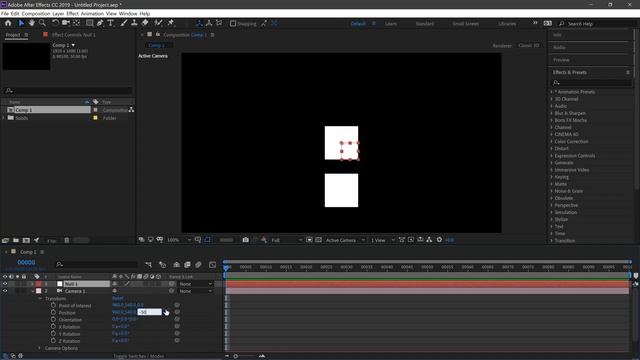This screenshot has width=640, height=360.
Task: Open the Camera 1 parent None dropdown
Action: (196, 291)
